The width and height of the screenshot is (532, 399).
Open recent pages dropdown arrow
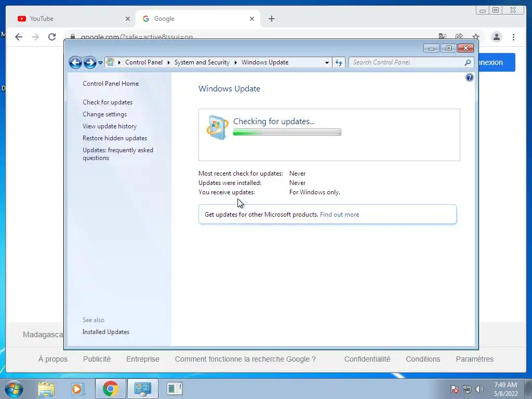[x=100, y=63]
